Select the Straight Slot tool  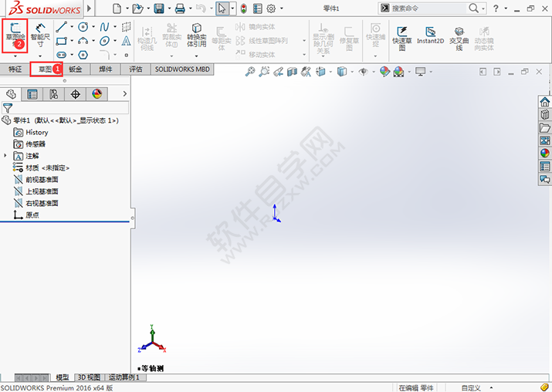coord(62,55)
